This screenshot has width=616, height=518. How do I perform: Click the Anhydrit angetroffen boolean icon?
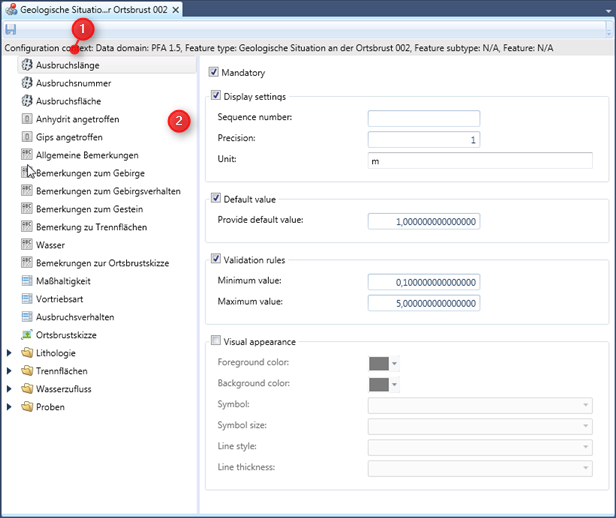28,119
